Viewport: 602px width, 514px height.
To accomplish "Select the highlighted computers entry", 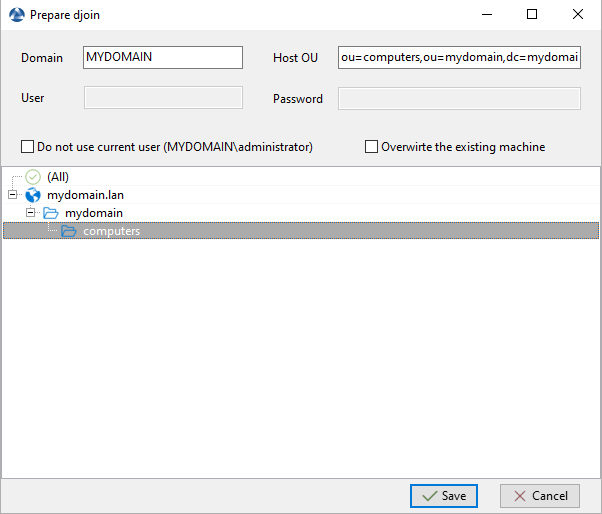I will click(111, 231).
